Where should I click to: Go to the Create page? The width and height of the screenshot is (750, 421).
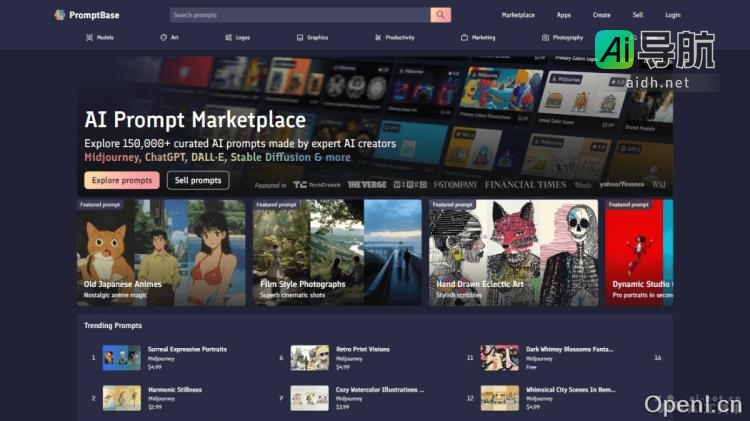click(x=601, y=15)
